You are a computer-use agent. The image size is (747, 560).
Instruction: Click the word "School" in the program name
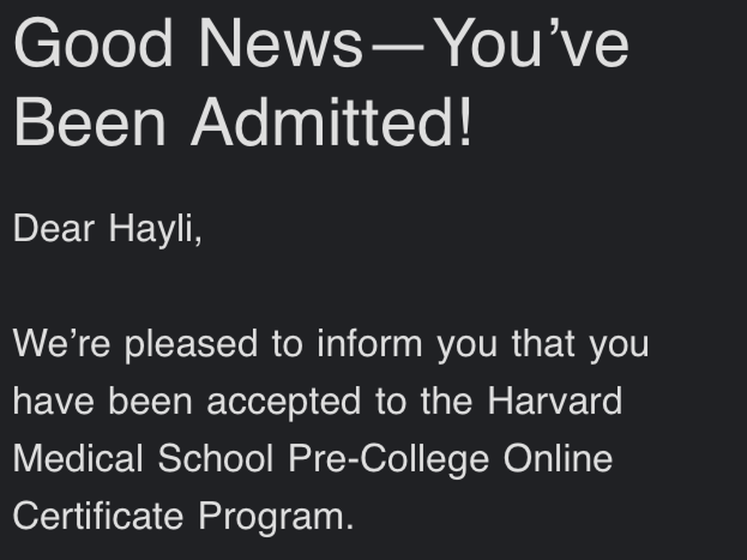(x=215, y=459)
